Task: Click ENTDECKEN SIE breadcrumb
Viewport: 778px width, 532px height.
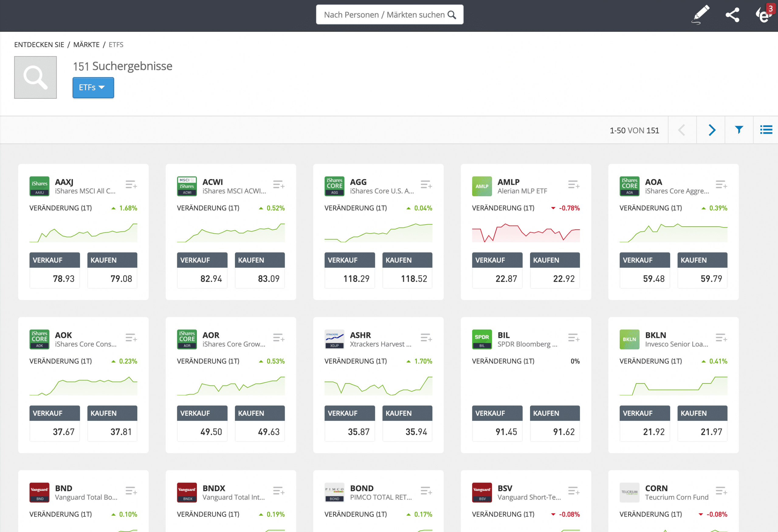Action: point(39,44)
